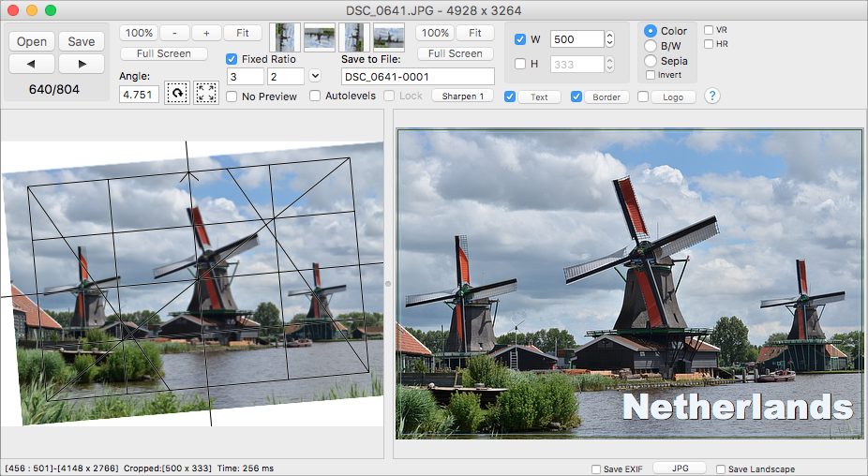The image size is (868, 476).
Task: Select the Sepia radio button
Action: pyautogui.click(x=651, y=61)
